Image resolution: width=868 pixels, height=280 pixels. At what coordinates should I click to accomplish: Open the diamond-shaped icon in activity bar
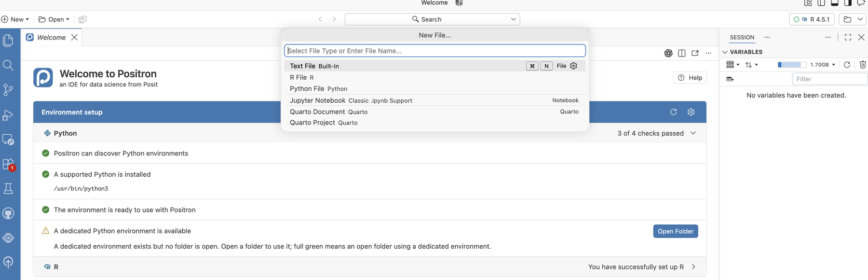point(8,238)
